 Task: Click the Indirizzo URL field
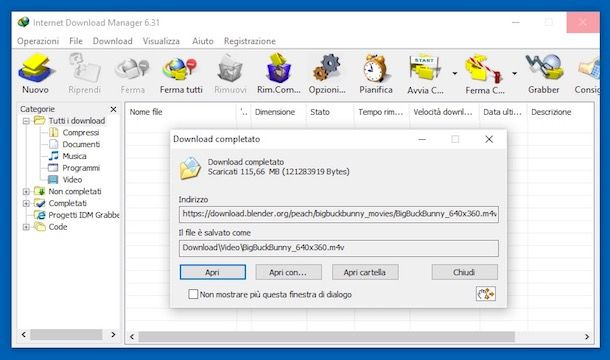click(338, 214)
